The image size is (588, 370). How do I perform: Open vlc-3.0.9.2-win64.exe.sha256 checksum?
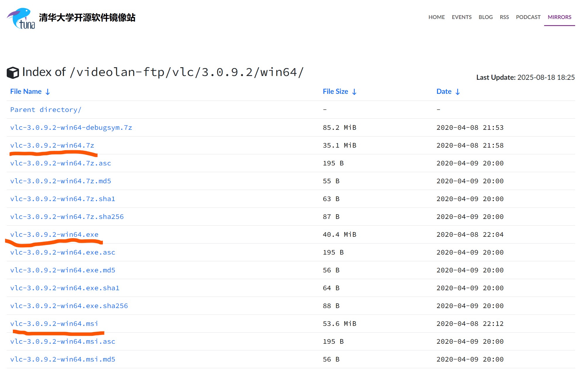[69, 306]
